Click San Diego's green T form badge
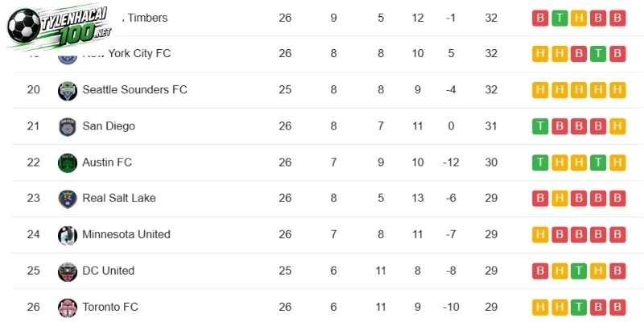Screen dimensions: 644x322 [540, 126]
